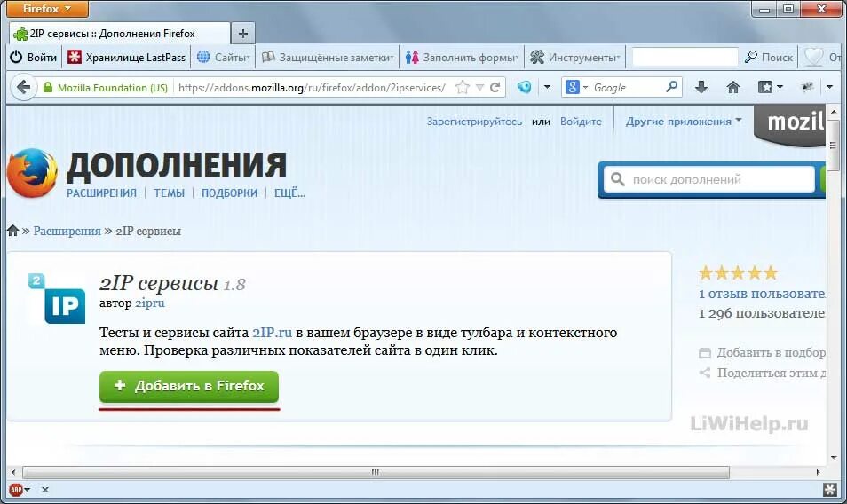Click Поделиться этим дополнением
The image size is (847, 504).
pos(762,373)
